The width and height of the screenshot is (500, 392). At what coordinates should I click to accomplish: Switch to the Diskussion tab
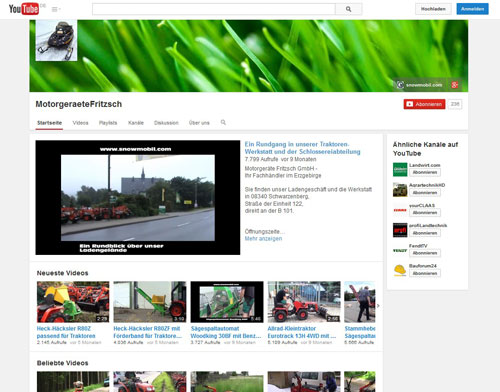pos(166,123)
